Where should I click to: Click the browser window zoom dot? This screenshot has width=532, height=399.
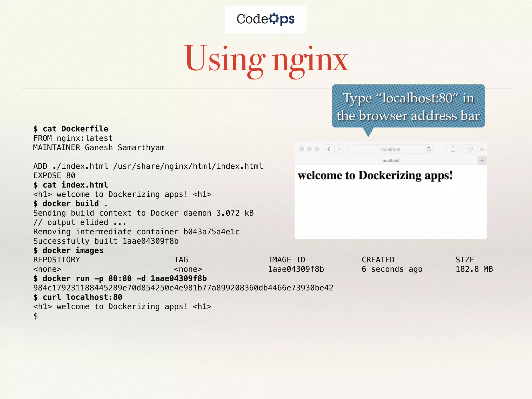(x=317, y=149)
